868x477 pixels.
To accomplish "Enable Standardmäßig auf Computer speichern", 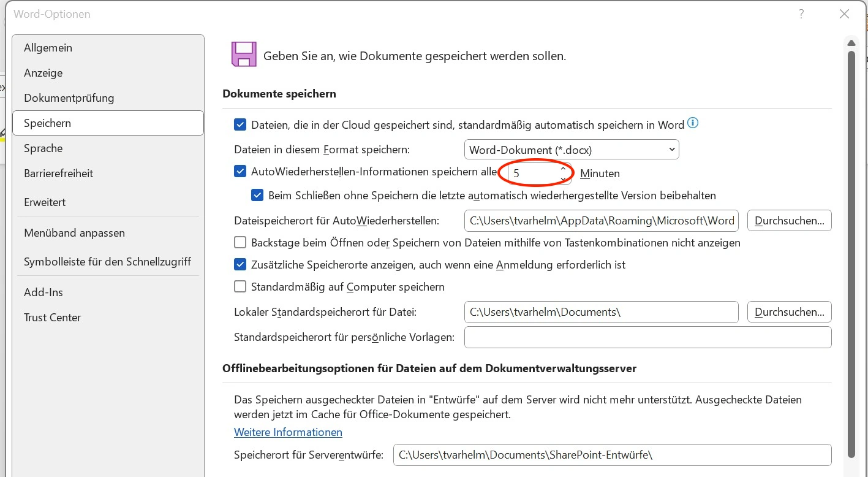I will coord(240,286).
